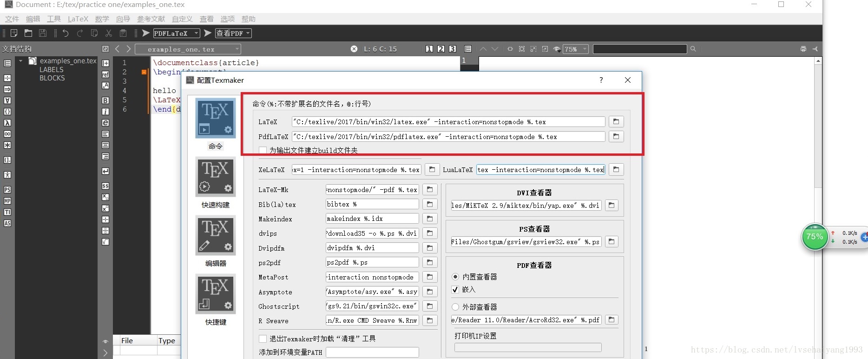This screenshot has height=359, width=868.
Task: Click the run arrow before PDFLaTeX
Action: click(x=146, y=33)
